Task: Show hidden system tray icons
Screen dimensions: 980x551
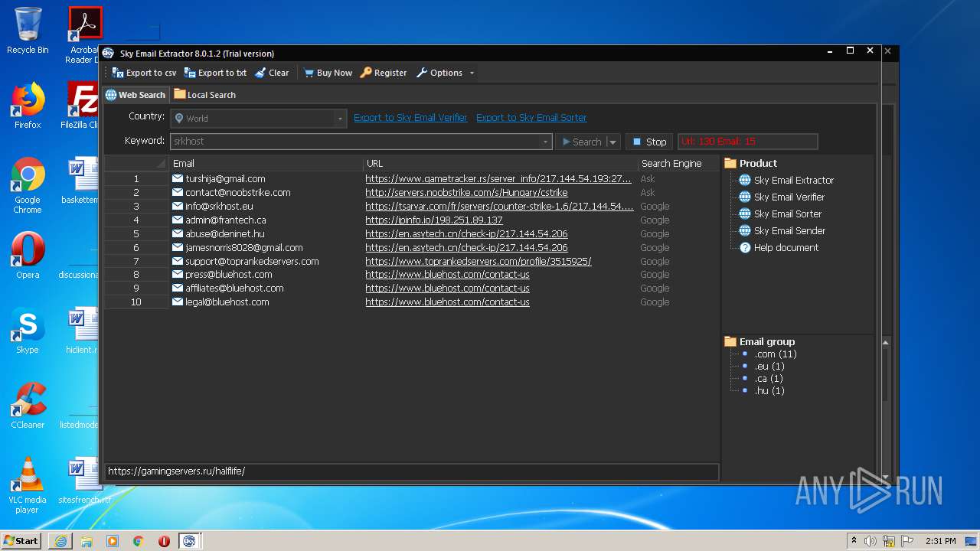Action: coord(854,541)
